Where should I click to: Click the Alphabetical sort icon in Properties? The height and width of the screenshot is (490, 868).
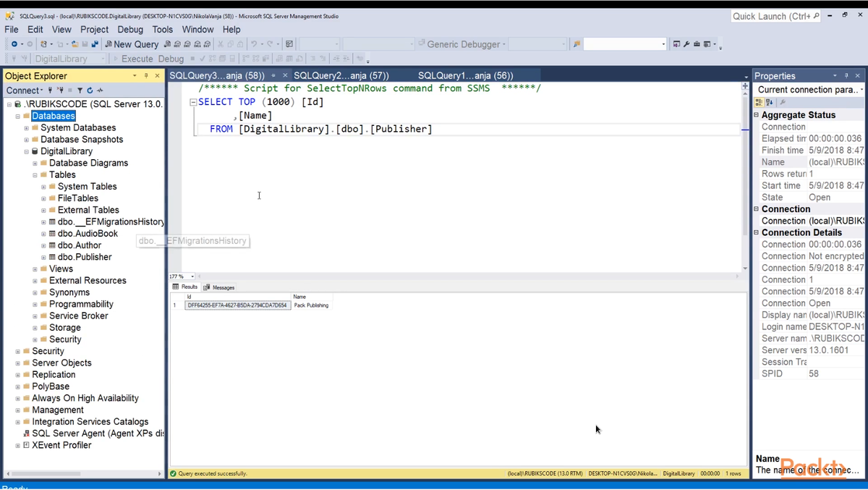pyautogui.click(x=769, y=102)
